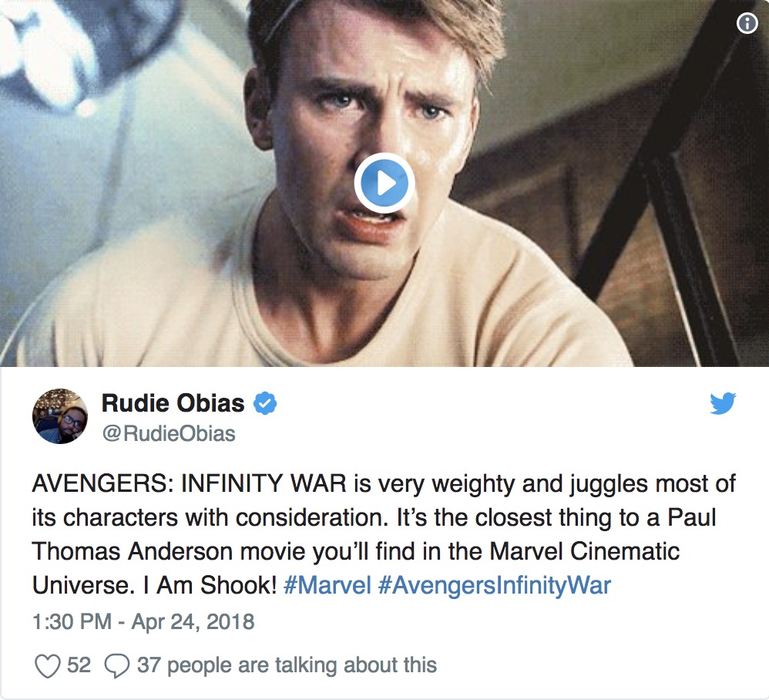Image resolution: width=769 pixels, height=700 pixels.
Task: Like the tweet with the heart icon
Action: (48, 665)
